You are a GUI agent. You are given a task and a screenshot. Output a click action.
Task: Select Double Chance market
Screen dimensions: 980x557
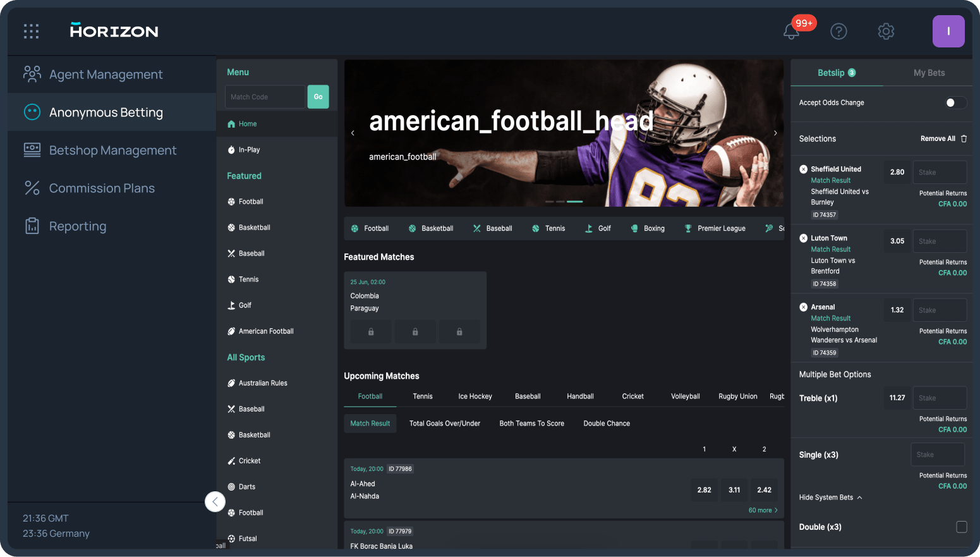(x=607, y=424)
